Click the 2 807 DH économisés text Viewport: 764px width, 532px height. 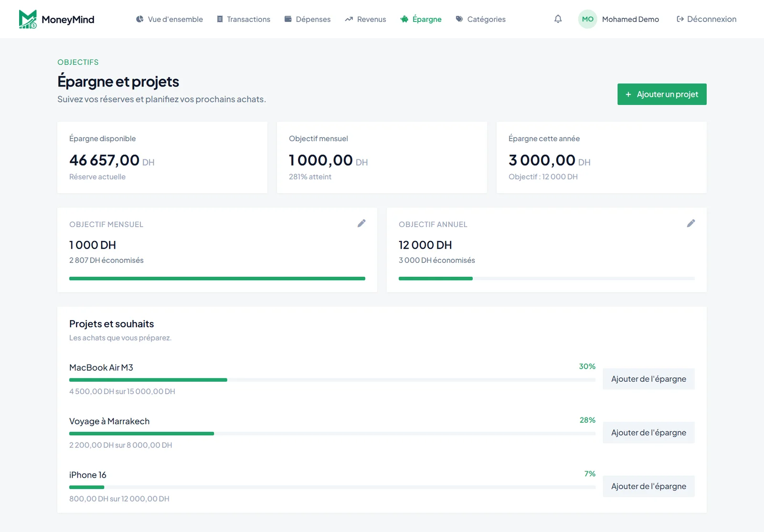(x=106, y=260)
